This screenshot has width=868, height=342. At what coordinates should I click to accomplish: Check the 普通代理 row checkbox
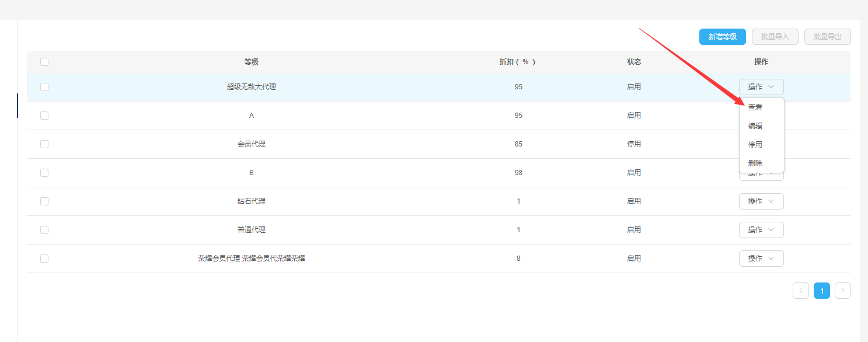click(44, 230)
